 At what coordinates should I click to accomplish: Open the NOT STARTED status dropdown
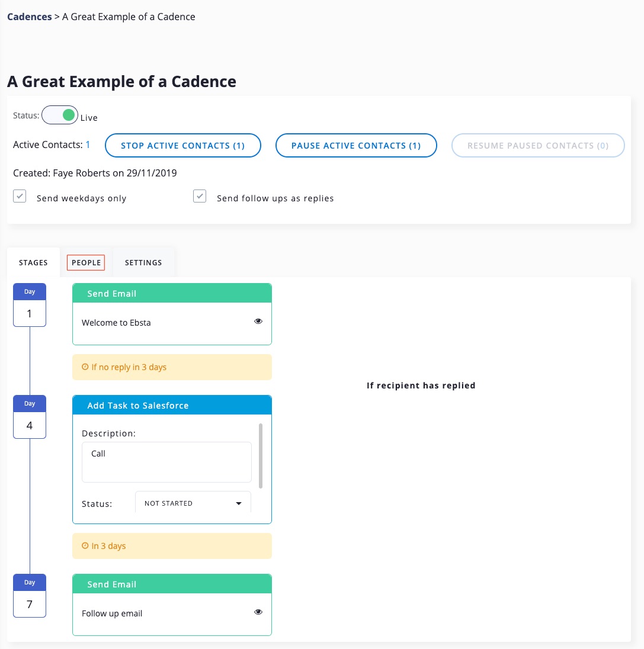193,503
